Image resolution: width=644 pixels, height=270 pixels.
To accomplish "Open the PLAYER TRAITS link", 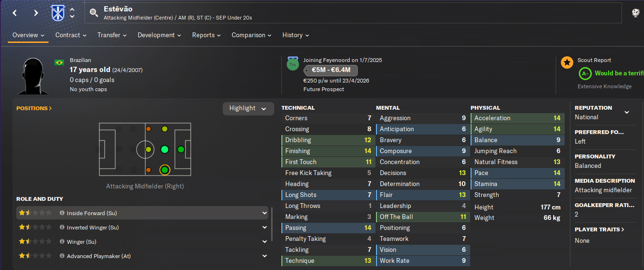I will click(599, 229).
